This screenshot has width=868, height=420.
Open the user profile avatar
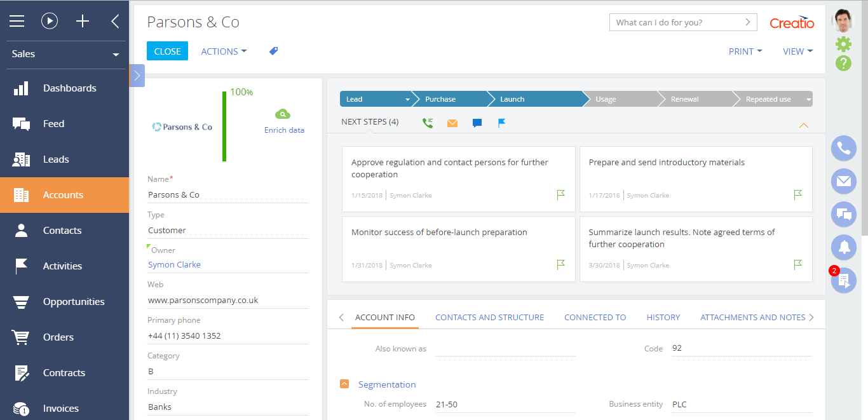[843, 20]
